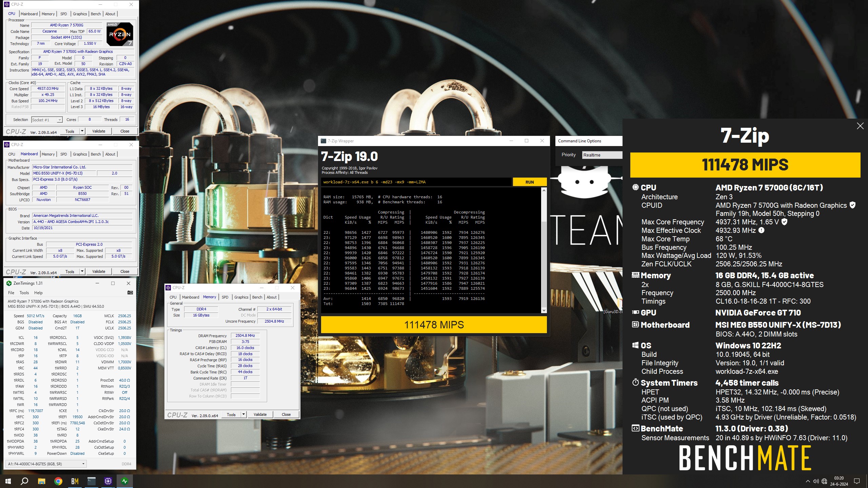This screenshot has height=488, width=868.
Task: Click the 7-Zip Wrapper title bar icon
Action: coord(323,141)
